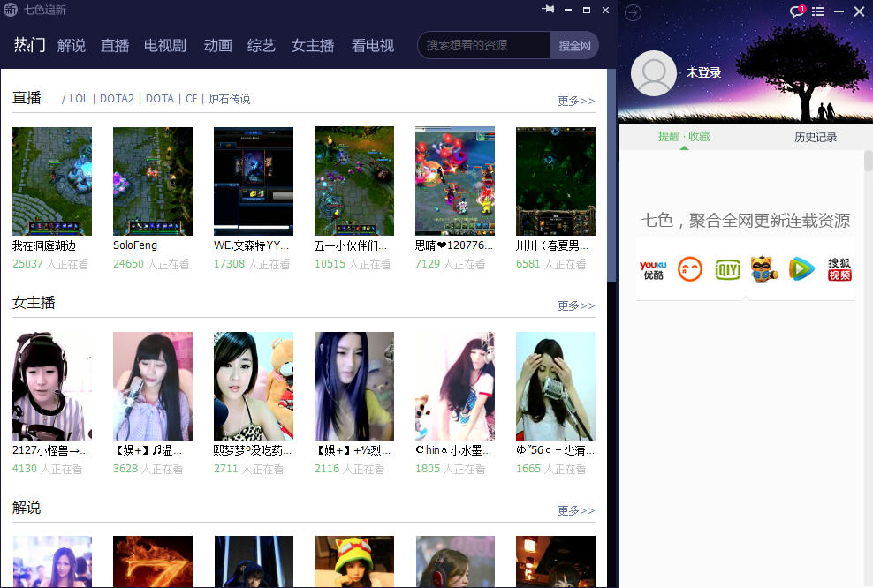
Task: Switch to the 电视剧 tab
Action: click(165, 45)
